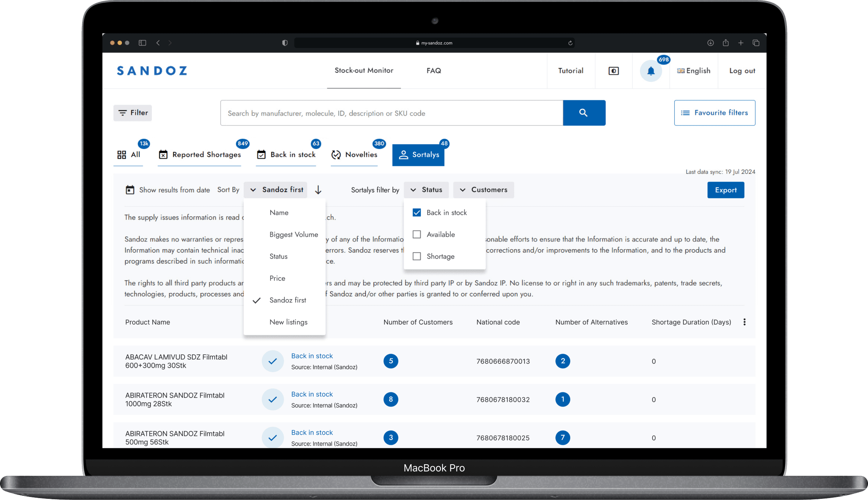Click the blue search magnifier button
This screenshot has height=500, width=868.
[x=584, y=113]
